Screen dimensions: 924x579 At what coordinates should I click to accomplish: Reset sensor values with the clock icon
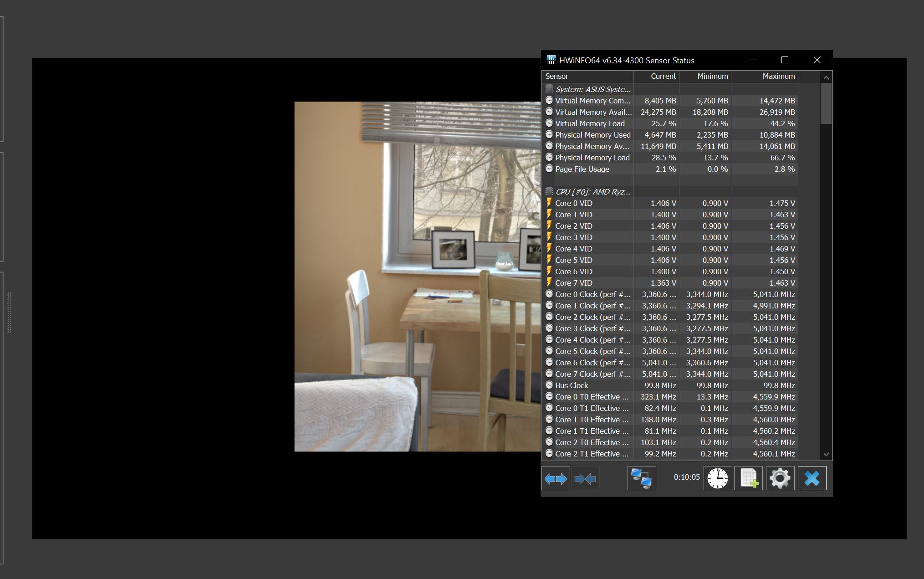(718, 478)
